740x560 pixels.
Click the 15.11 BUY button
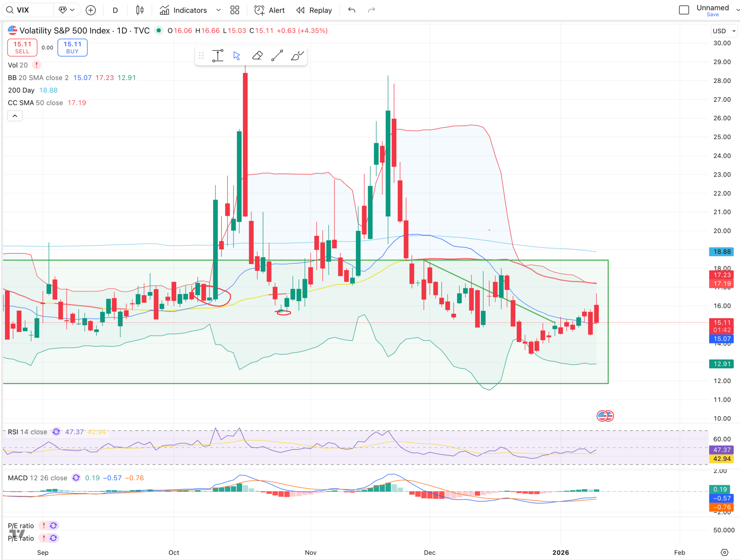pos(72,47)
